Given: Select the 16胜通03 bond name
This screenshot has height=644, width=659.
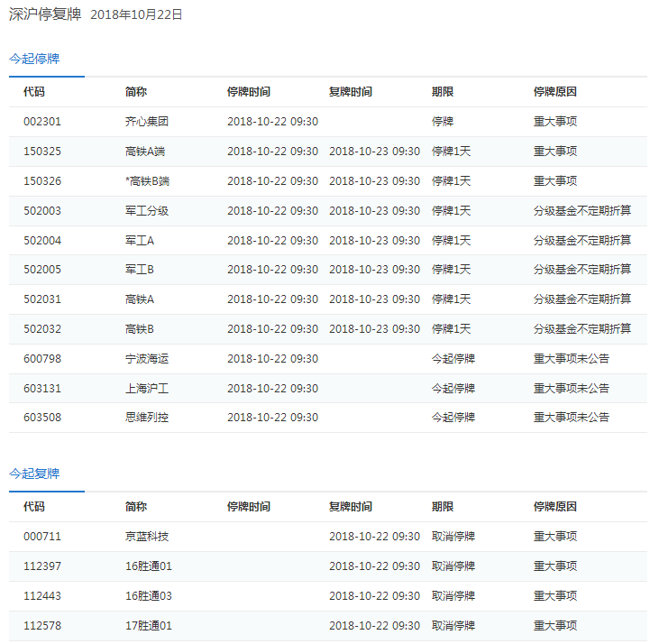Looking at the screenshot, I should [149, 596].
